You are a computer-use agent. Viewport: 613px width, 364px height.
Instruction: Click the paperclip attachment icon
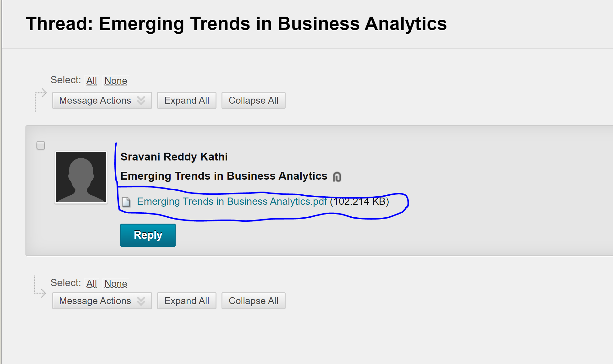(x=337, y=177)
